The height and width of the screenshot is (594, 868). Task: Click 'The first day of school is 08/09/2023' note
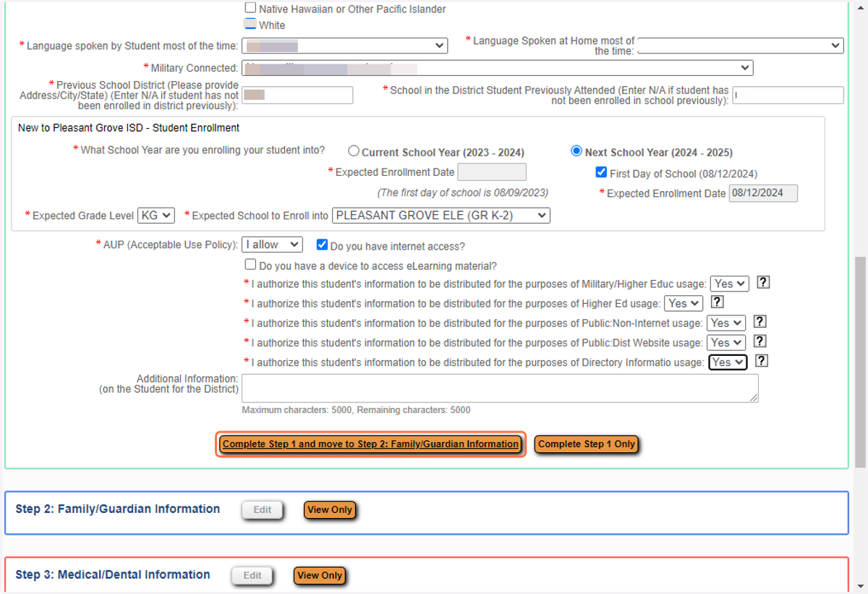coord(463,193)
